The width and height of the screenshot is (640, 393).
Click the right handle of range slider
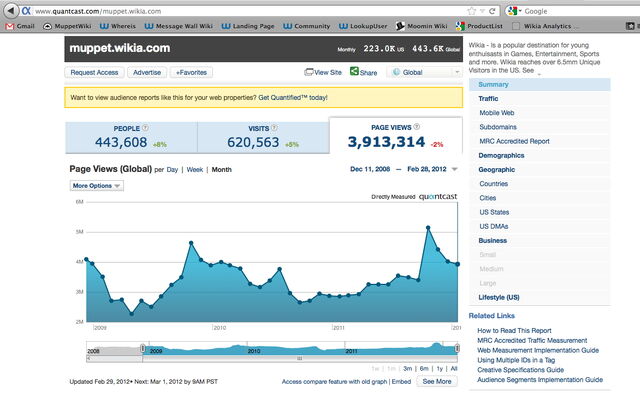[x=457, y=348]
